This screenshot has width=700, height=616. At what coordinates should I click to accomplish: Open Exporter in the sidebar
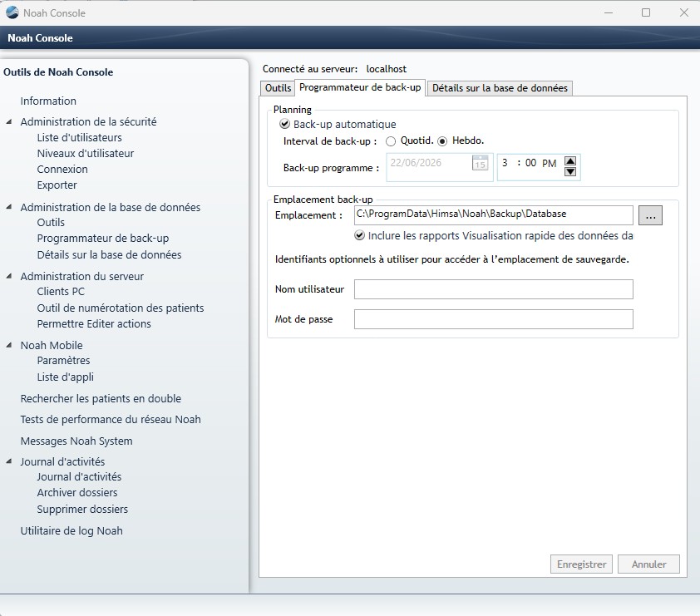(57, 185)
